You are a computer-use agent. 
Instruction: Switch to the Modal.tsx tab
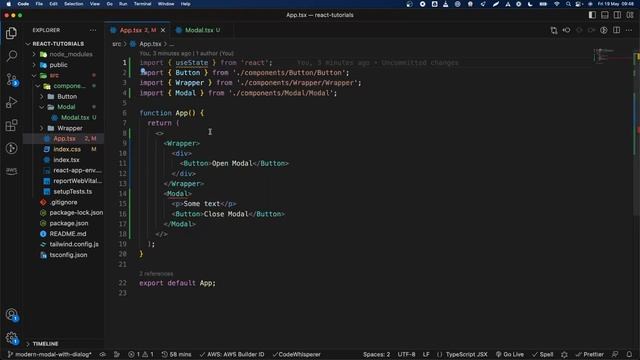pyautogui.click(x=199, y=30)
